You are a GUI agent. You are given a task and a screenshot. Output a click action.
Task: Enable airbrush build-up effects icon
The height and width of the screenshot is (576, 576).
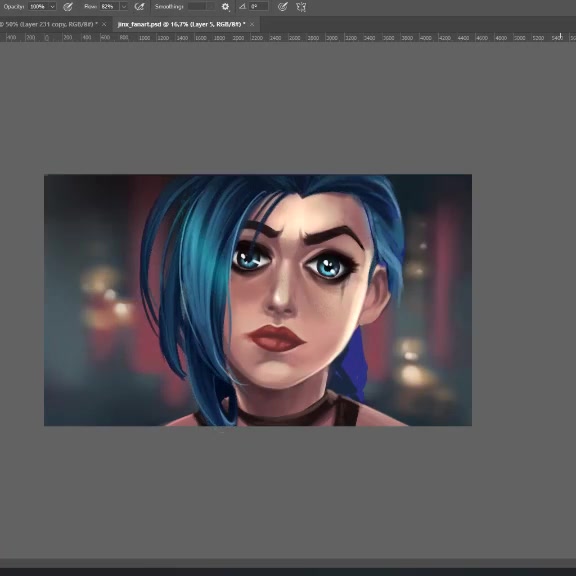click(139, 7)
